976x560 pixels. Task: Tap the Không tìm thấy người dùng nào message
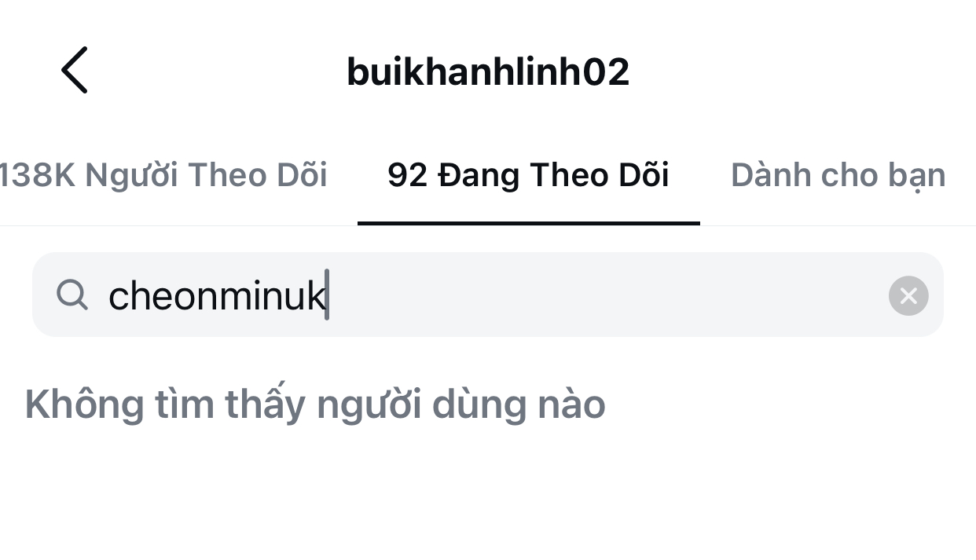(x=315, y=404)
